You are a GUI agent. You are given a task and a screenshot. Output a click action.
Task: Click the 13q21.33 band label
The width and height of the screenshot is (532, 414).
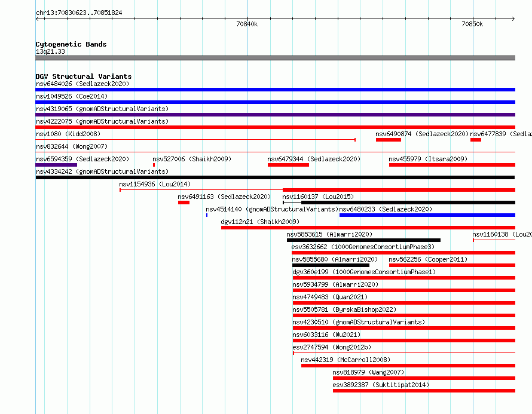point(50,51)
